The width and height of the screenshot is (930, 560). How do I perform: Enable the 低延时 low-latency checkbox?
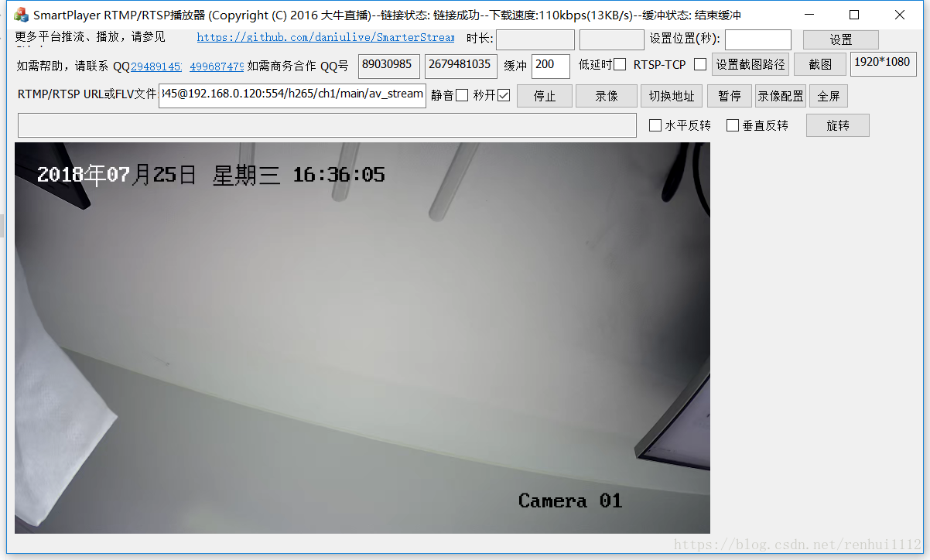(620, 65)
